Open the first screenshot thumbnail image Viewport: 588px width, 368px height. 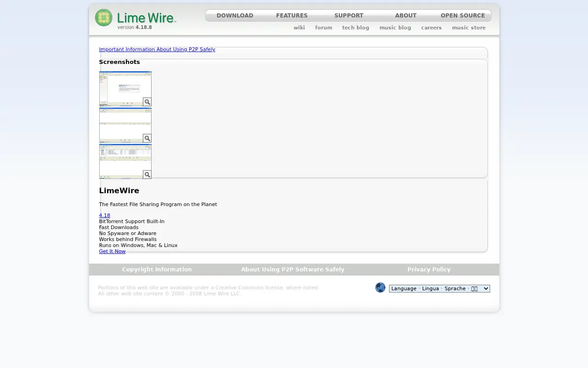pos(125,89)
